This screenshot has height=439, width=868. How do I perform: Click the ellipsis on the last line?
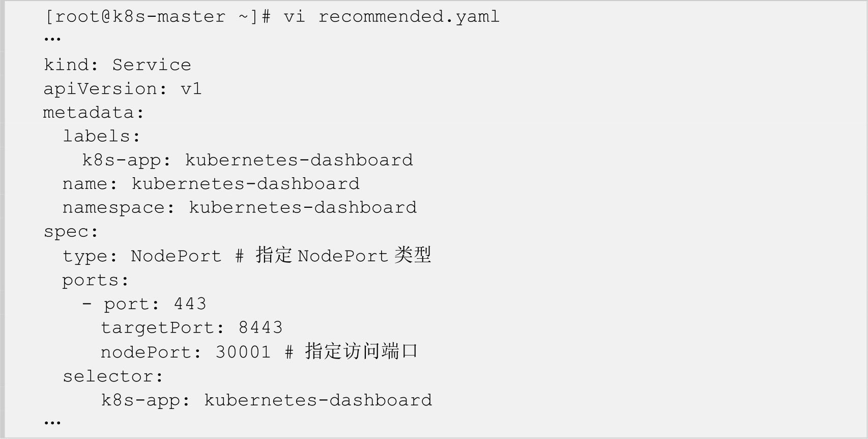[x=52, y=422]
